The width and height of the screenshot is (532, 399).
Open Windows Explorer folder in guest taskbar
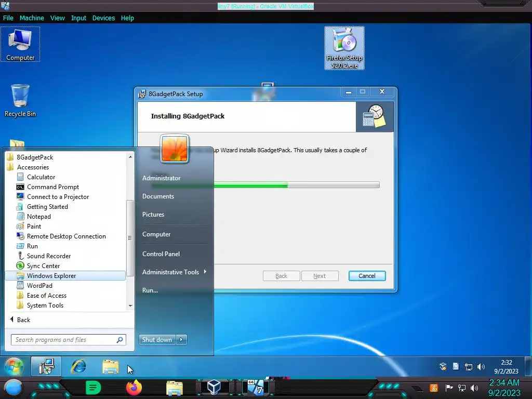point(111,367)
